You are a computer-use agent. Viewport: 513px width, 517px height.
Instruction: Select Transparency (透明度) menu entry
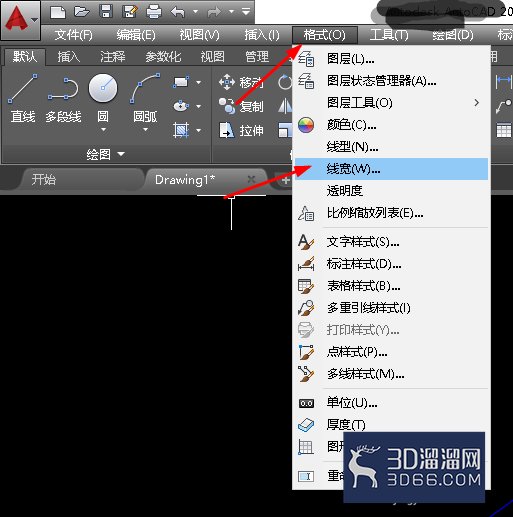click(391, 191)
